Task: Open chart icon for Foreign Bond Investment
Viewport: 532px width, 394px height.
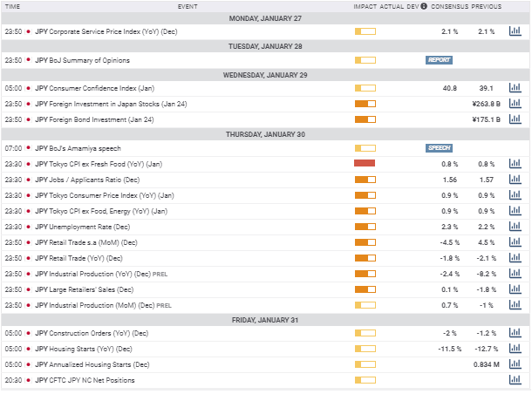Action: click(515, 119)
